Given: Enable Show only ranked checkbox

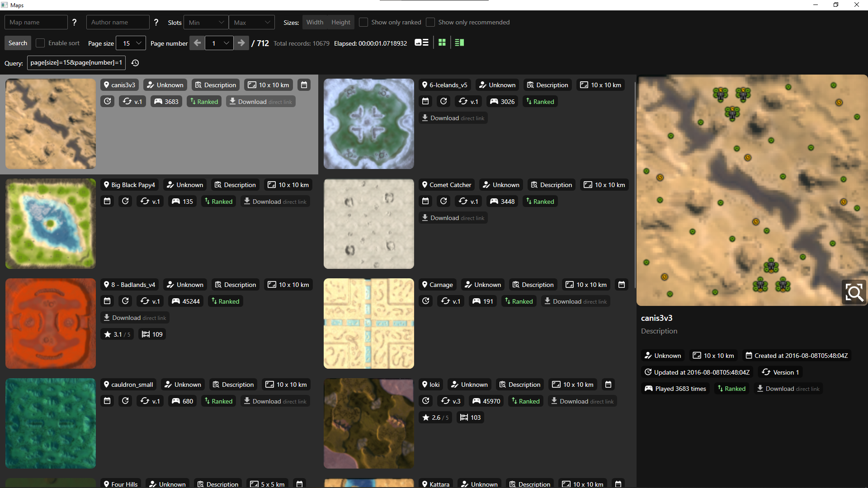Looking at the screenshot, I should coord(363,22).
